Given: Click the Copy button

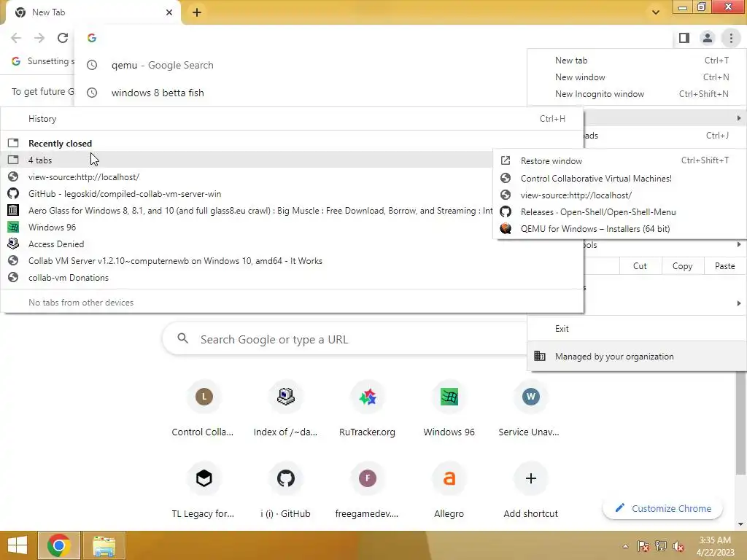Looking at the screenshot, I should (x=682, y=266).
